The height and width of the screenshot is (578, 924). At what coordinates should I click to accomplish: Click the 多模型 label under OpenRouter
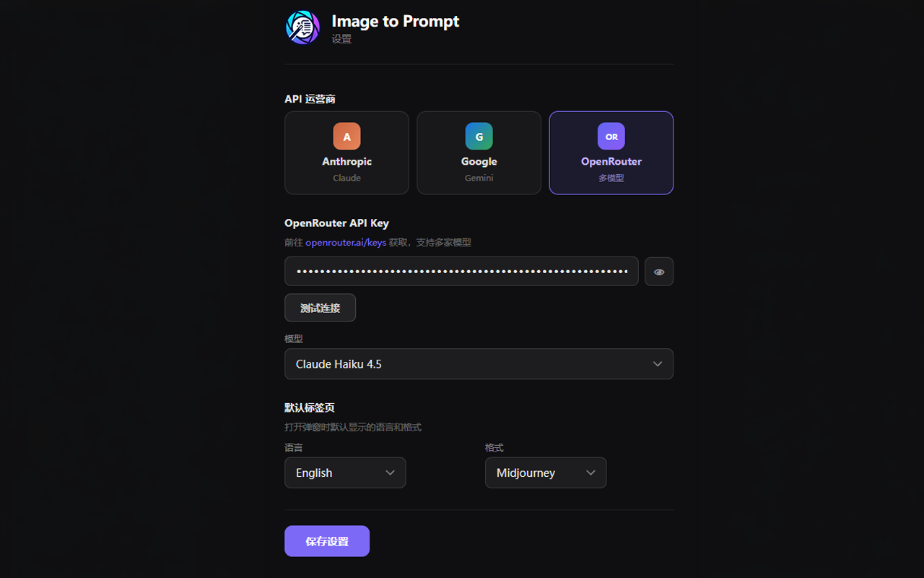[x=611, y=178]
